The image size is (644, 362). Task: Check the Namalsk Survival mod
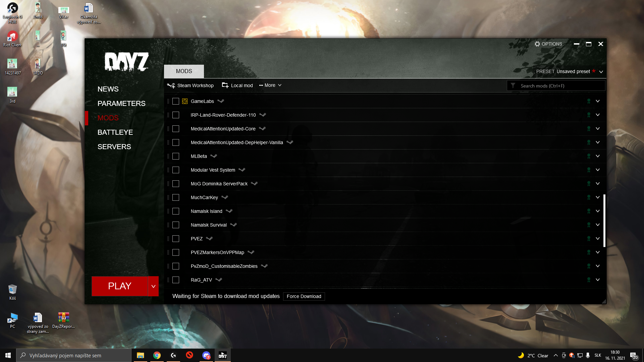pos(176,225)
